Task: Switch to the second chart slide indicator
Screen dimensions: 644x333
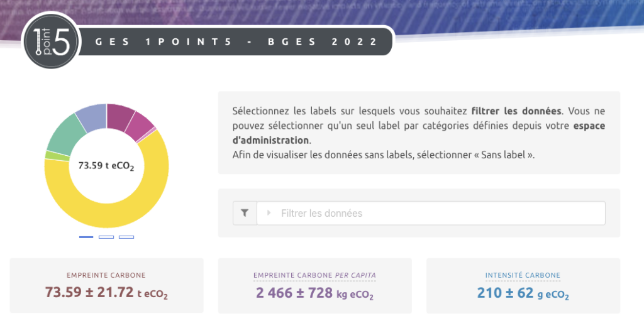Action: [x=106, y=237]
